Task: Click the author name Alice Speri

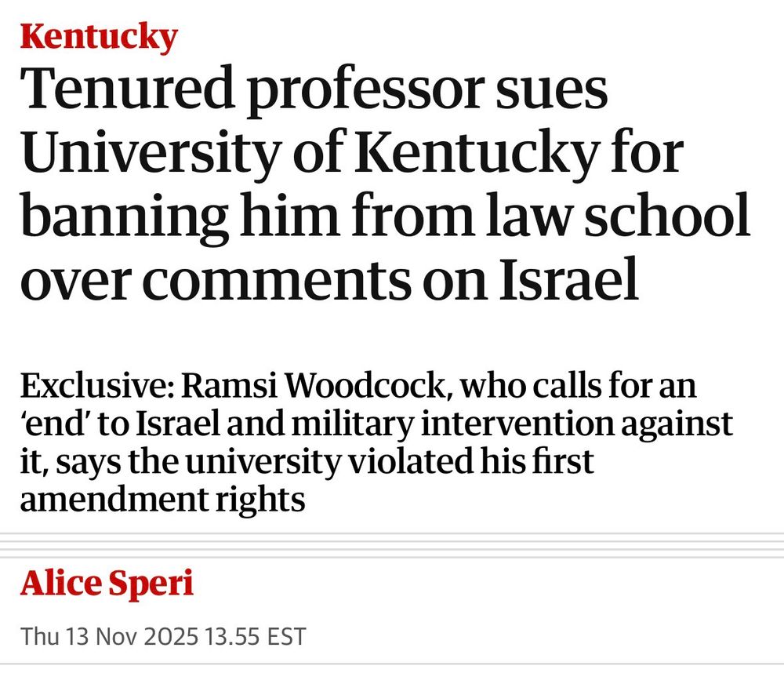Action: [107, 584]
